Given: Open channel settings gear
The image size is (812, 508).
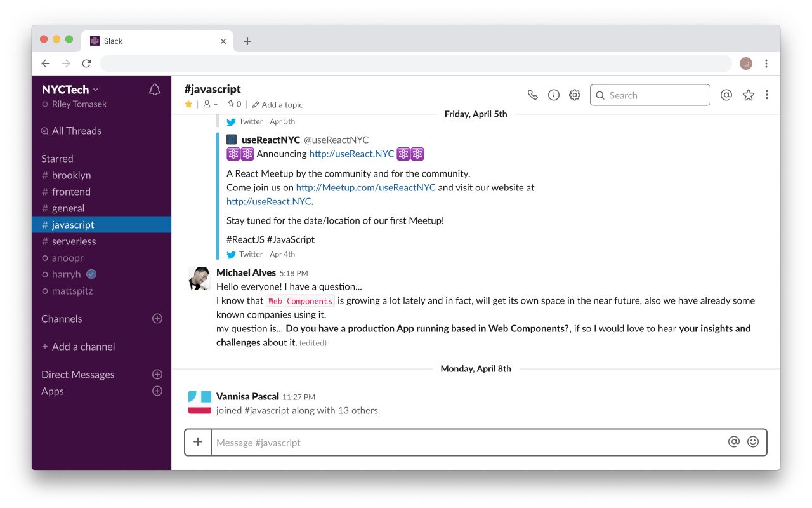Looking at the screenshot, I should tap(574, 94).
